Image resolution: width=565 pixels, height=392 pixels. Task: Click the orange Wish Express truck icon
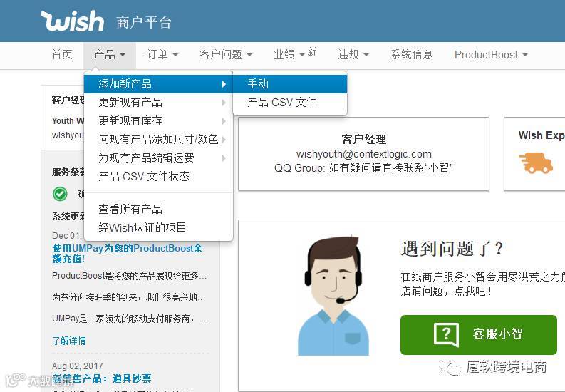point(536,163)
